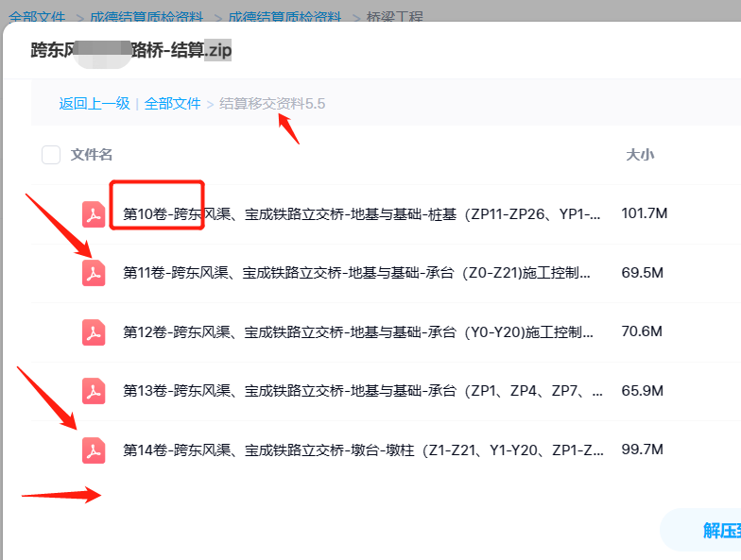Click the PDF icon for 第13卷 file
The image size is (741, 560).
pos(94,391)
